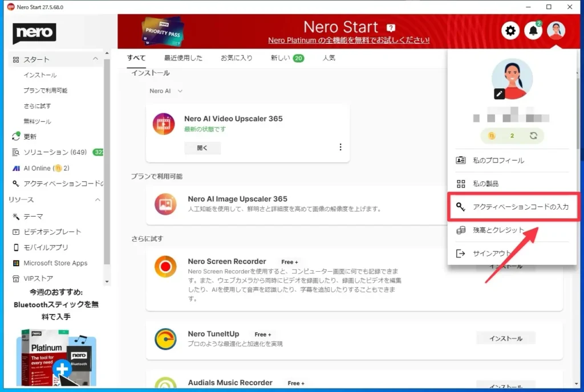Viewport: 584px width, 392px height.
Task: Click インストール button for Nero TuneItUp
Action: [506, 338]
